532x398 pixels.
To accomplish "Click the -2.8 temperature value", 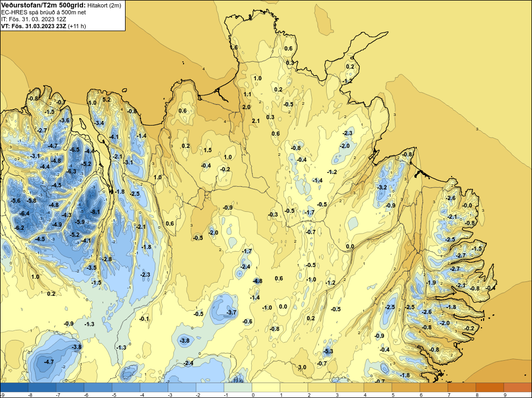I will coord(107,259).
